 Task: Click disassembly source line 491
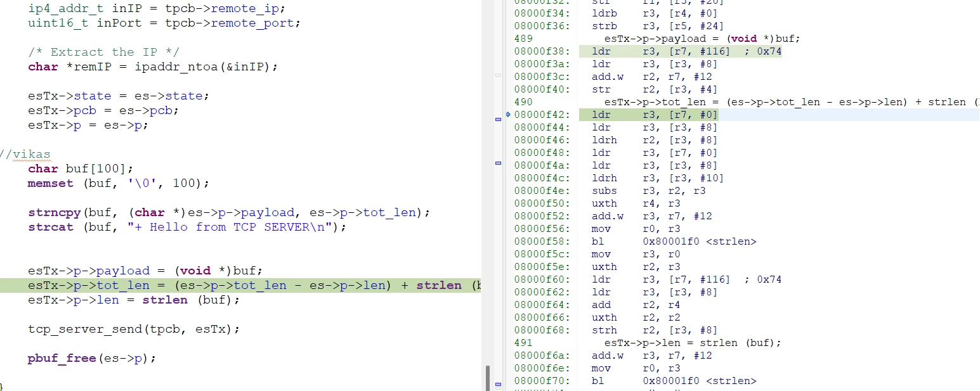click(648, 343)
